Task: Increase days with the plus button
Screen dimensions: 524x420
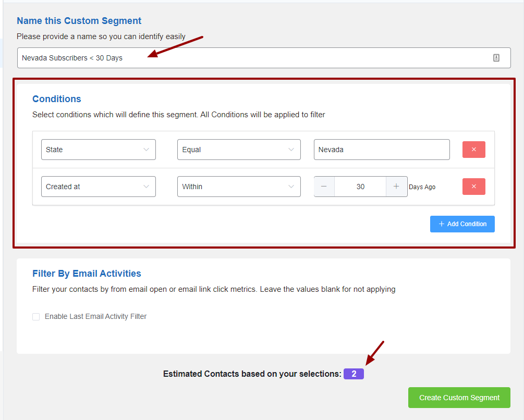Action: click(x=396, y=187)
